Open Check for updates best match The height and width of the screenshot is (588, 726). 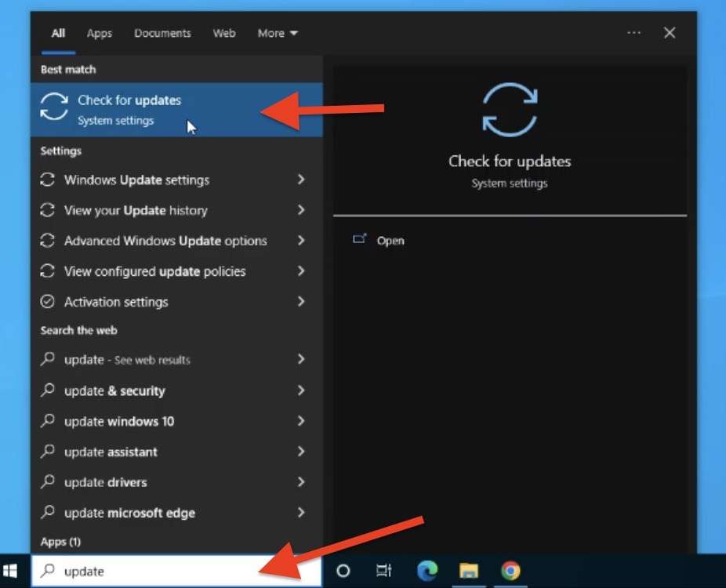coord(129,109)
